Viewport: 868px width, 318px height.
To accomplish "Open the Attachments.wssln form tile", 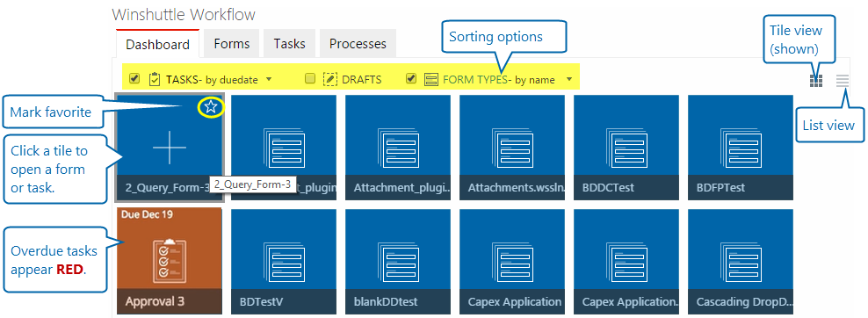I will pyautogui.click(x=512, y=148).
